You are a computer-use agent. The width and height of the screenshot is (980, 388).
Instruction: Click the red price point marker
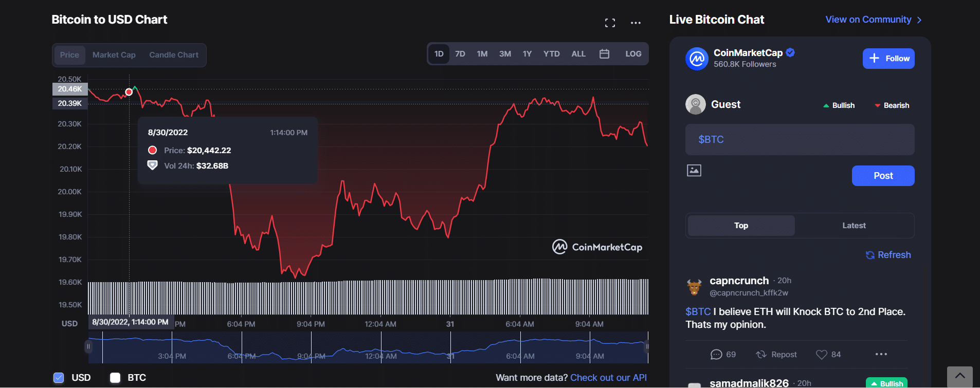(129, 92)
